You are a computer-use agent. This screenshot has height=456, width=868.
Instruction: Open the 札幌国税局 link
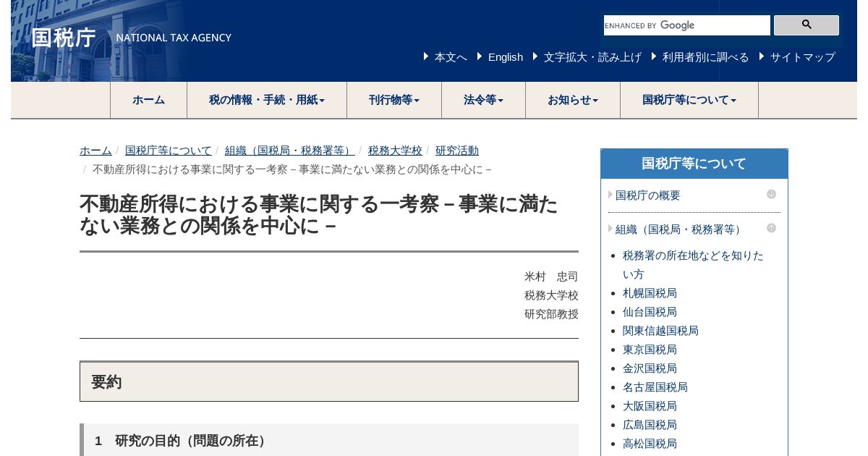pos(650,293)
